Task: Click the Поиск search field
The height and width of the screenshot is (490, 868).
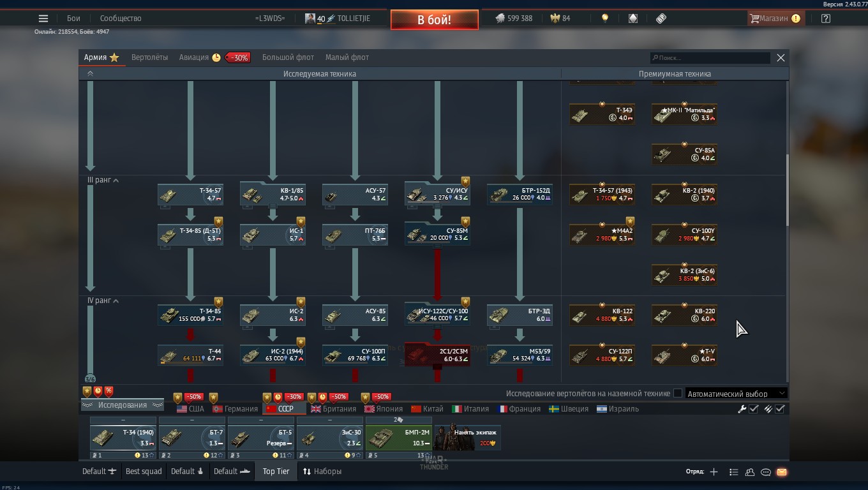Action: (x=710, y=57)
